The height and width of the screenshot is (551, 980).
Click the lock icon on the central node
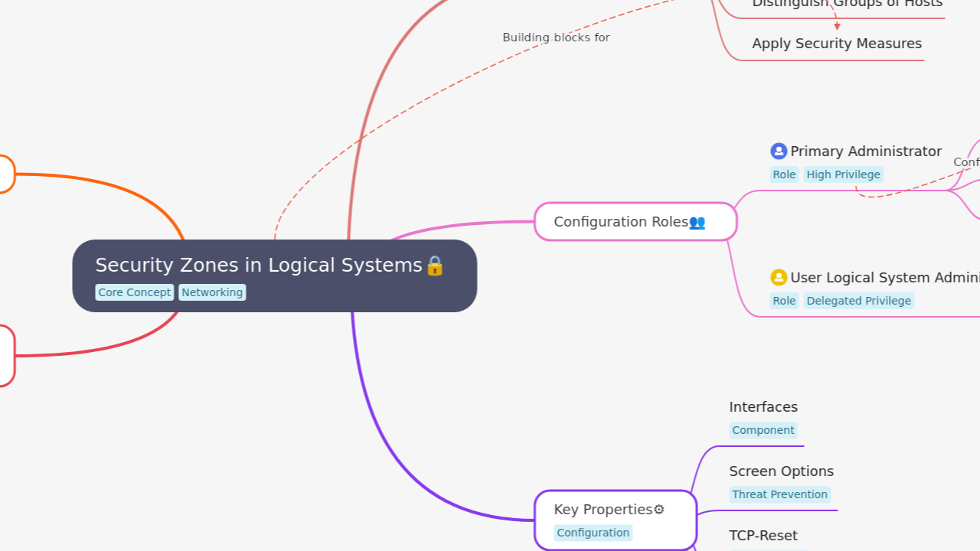[434, 266]
